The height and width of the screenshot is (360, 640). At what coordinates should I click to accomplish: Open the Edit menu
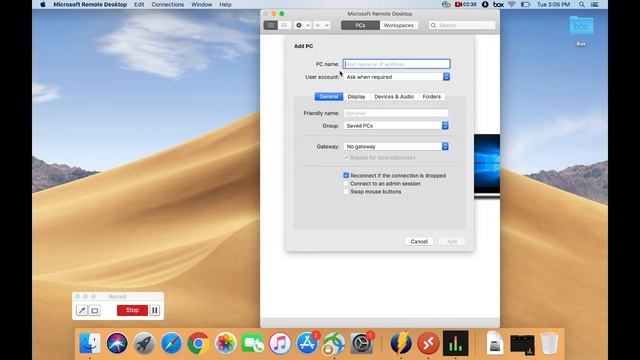139,4
